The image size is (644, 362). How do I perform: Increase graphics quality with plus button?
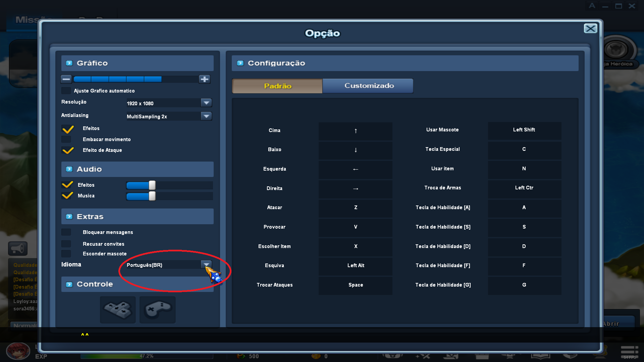(x=204, y=79)
